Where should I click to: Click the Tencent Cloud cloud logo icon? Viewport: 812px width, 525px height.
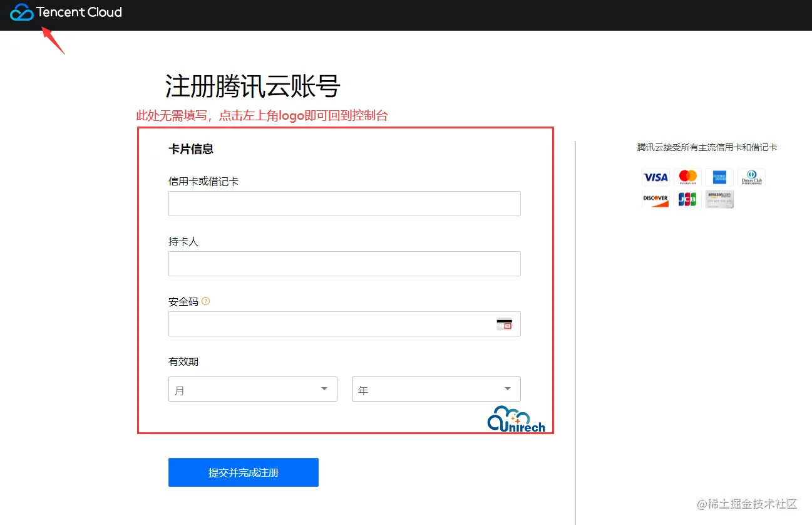pyautogui.click(x=21, y=11)
